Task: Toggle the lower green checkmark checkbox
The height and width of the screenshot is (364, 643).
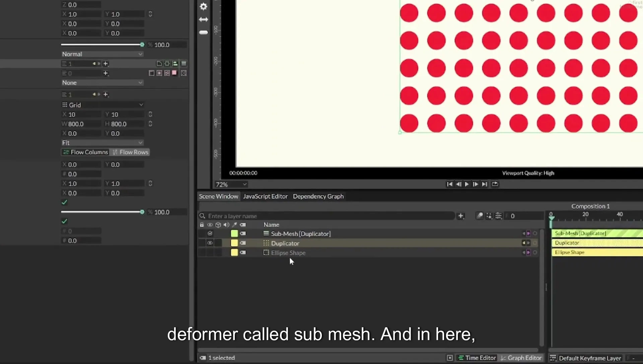Action: click(64, 221)
